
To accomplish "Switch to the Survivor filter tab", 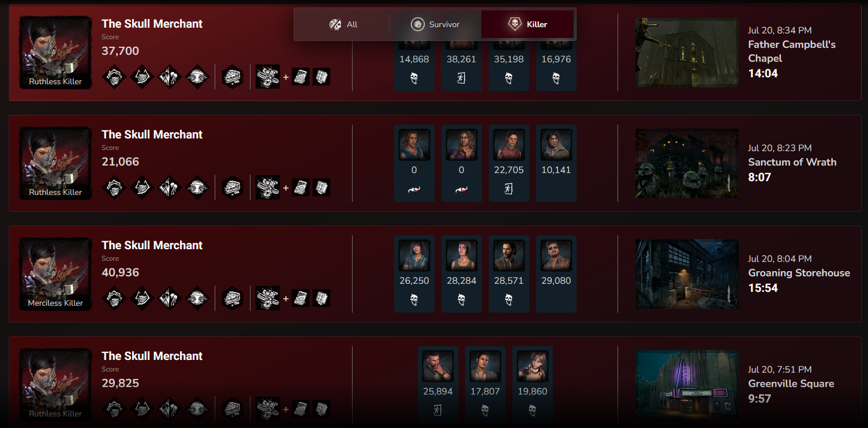I will (435, 24).
